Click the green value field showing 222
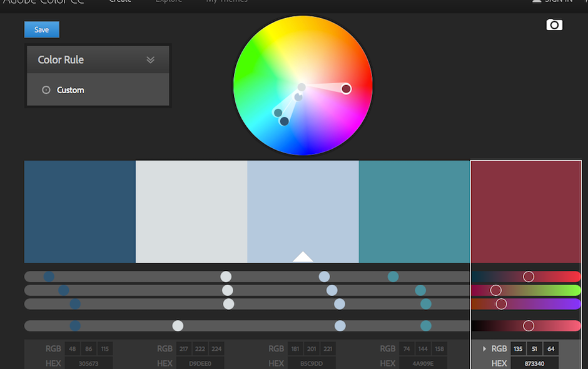 200,349
